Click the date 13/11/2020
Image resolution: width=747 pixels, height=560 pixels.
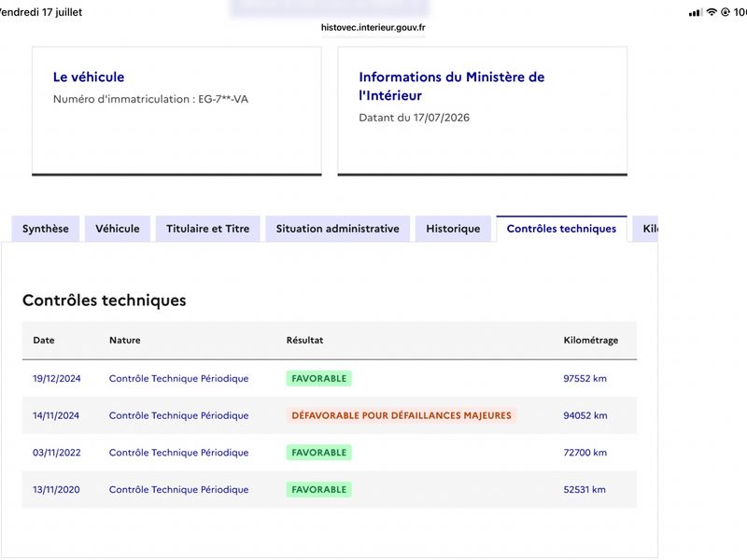(56, 489)
